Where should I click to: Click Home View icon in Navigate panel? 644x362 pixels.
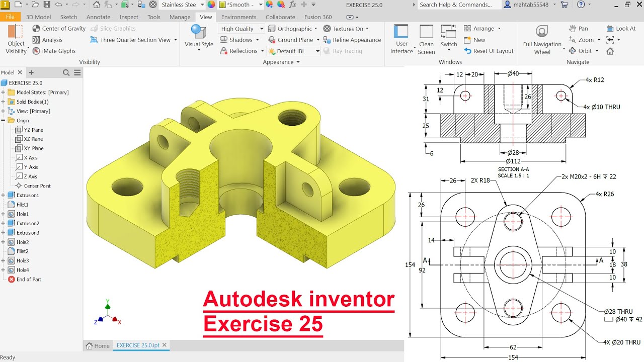pos(610,51)
